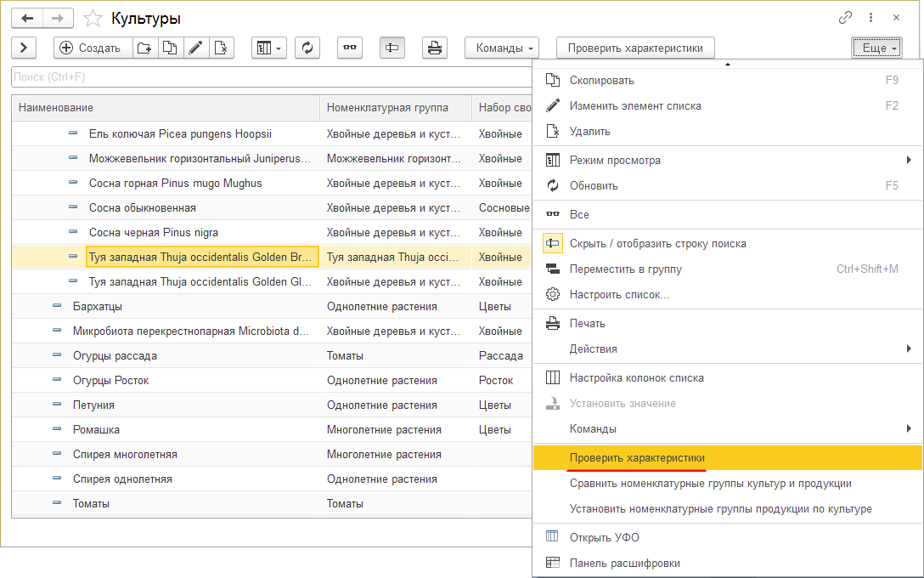Click the glasses icon in toolbar
This screenshot has height=578, width=924.
point(349,48)
